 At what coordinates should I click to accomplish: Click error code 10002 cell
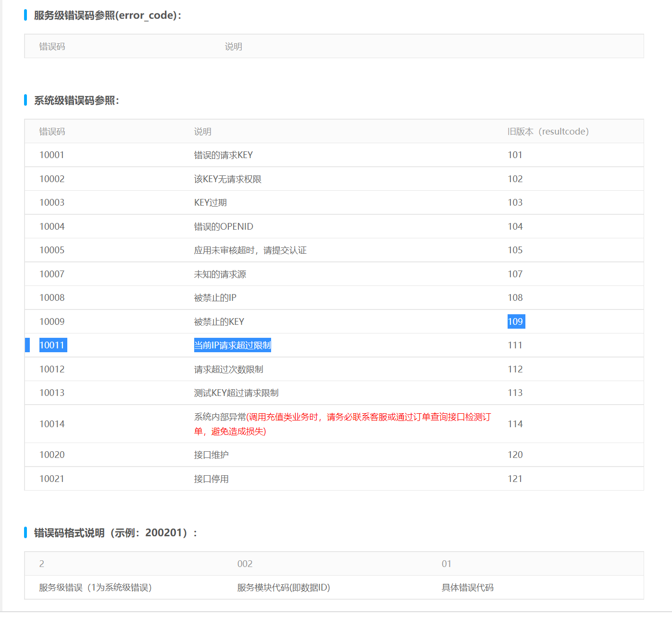[52, 179]
